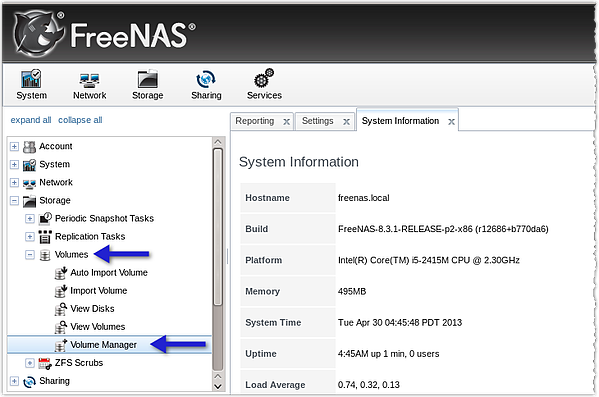Click the Periodic Snapshot Tasks icon
599x397 pixels.
pyautogui.click(x=45, y=218)
